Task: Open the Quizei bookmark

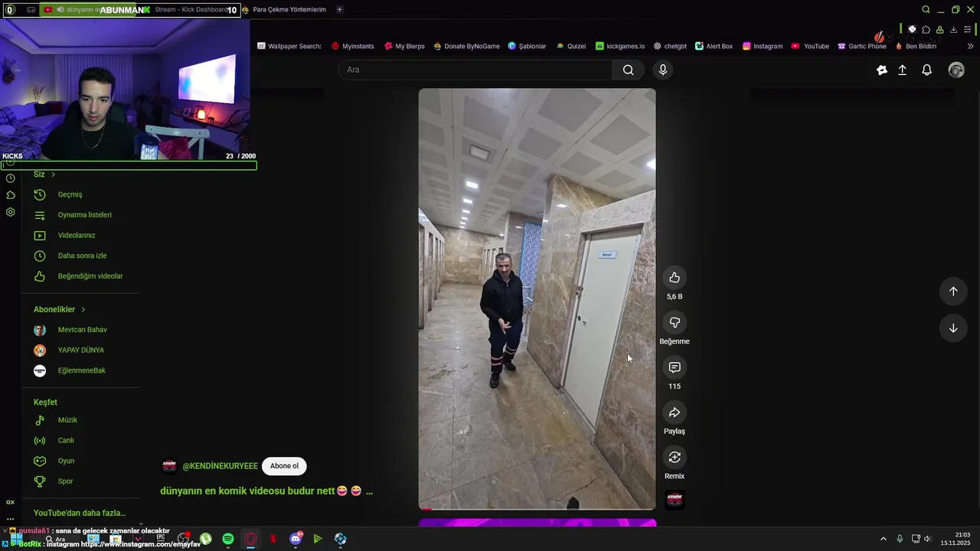Action: 571,46
